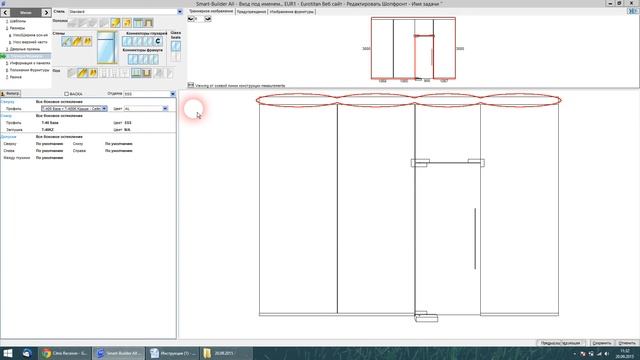Viewport: 640px width, 360px height.
Task: Click the left zoom stepper arrow in the preview pane
Action: 191,19
